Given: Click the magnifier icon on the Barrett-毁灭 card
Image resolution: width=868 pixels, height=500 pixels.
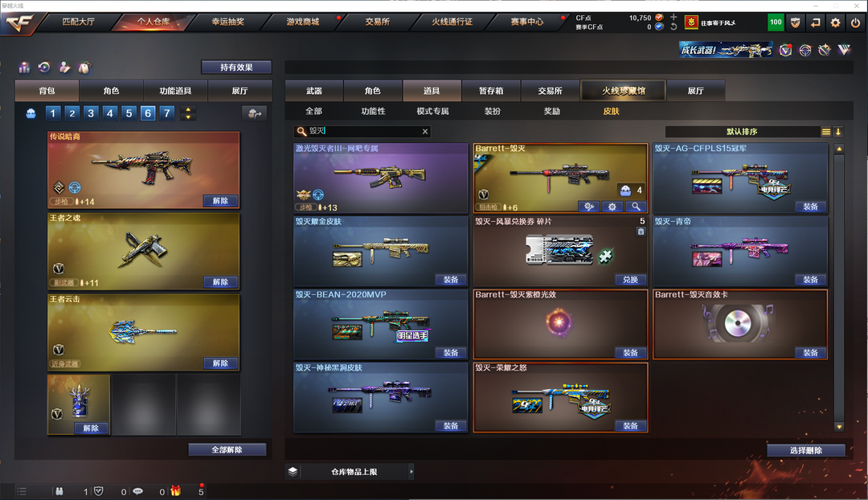Looking at the screenshot, I should click(636, 207).
